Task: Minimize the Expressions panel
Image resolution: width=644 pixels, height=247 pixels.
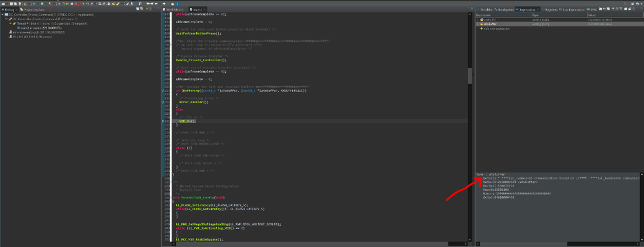Action: (x=638, y=8)
